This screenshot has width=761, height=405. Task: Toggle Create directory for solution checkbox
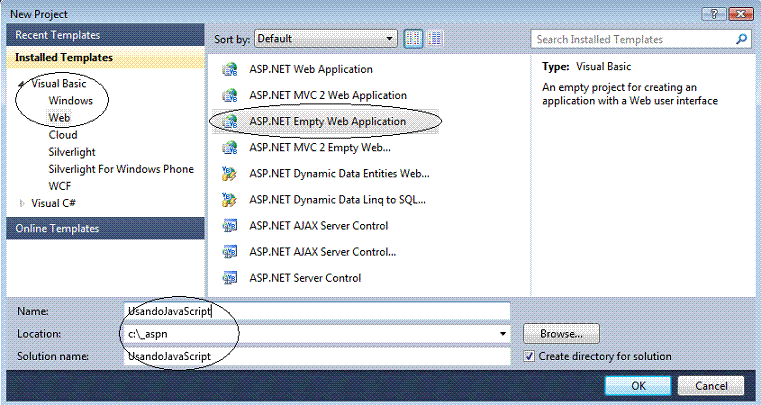coord(529,356)
